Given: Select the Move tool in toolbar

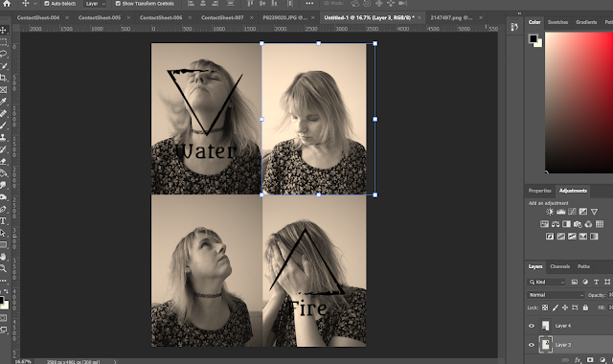Looking at the screenshot, I should click(x=3, y=30).
